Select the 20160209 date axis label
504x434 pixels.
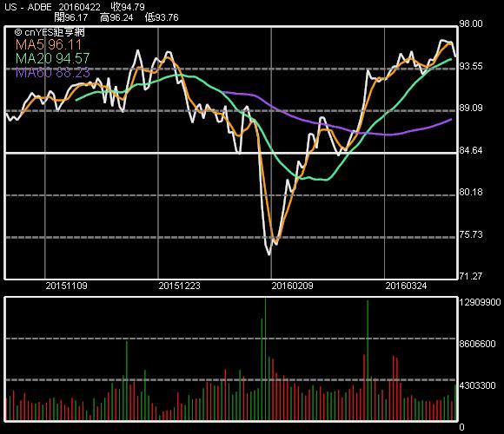tap(292, 286)
